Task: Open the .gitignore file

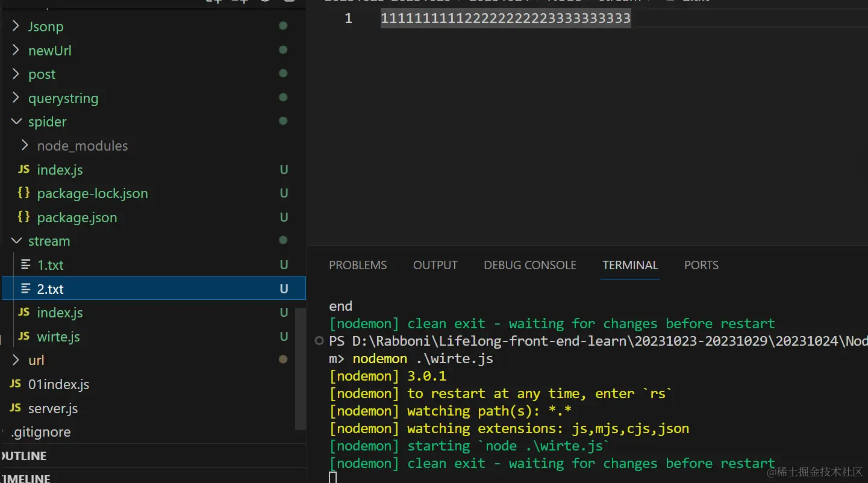Action: (x=41, y=432)
